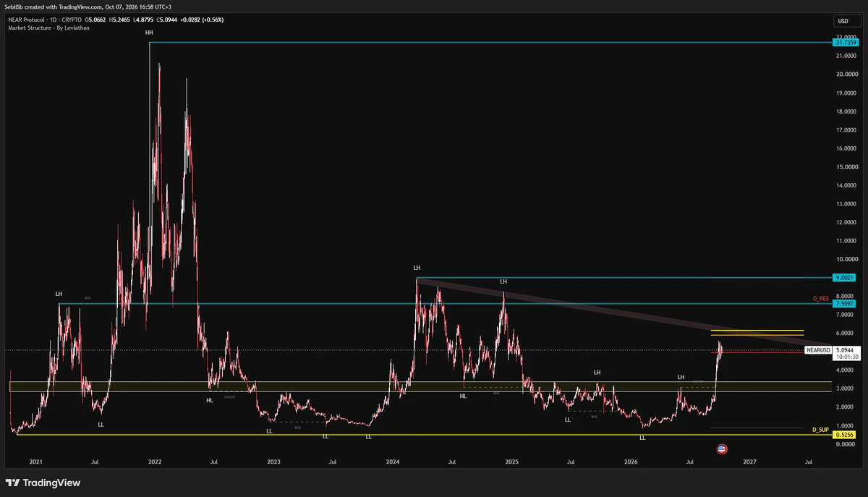The image size is (868, 497).
Task: Click the US flag economic event icon
Action: (x=721, y=449)
